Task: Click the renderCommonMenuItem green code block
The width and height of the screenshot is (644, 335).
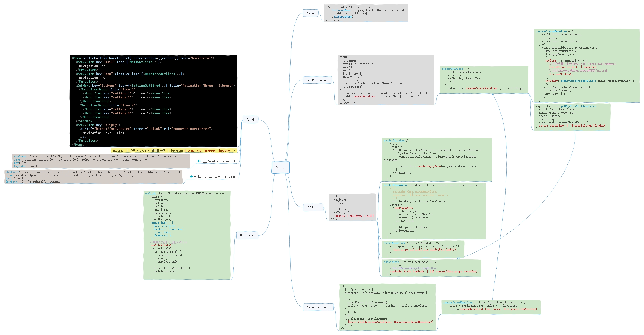Action: pyautogui.click(x=586, y=66)
